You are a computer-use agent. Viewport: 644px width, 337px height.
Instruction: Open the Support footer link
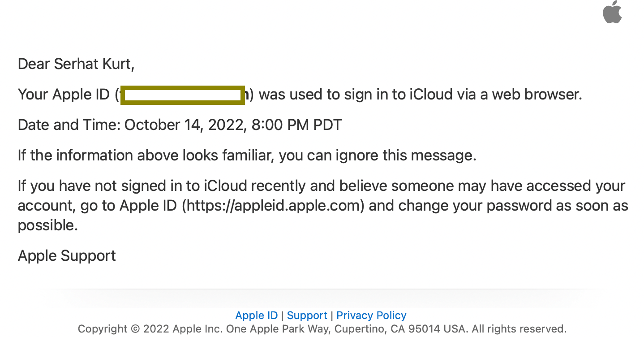[307, 315]
